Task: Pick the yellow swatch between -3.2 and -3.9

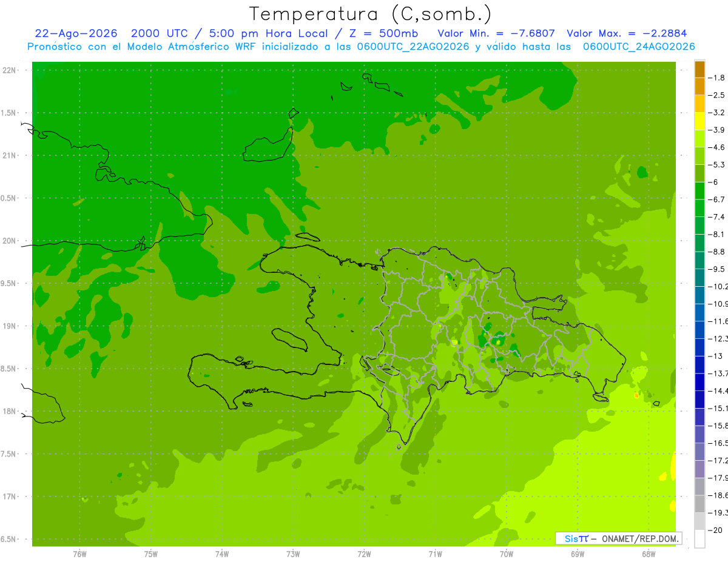Action: [x=699, y=121]
